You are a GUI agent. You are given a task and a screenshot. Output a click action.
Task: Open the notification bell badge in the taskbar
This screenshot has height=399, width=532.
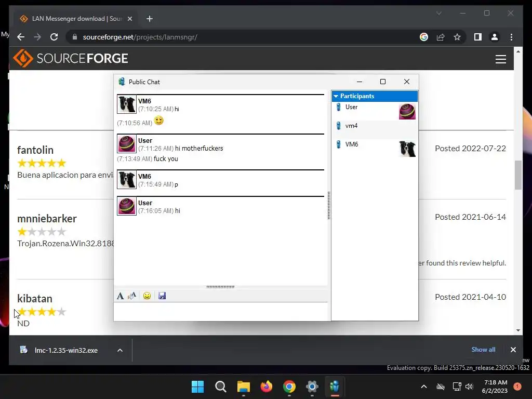[x=517, y=387]
